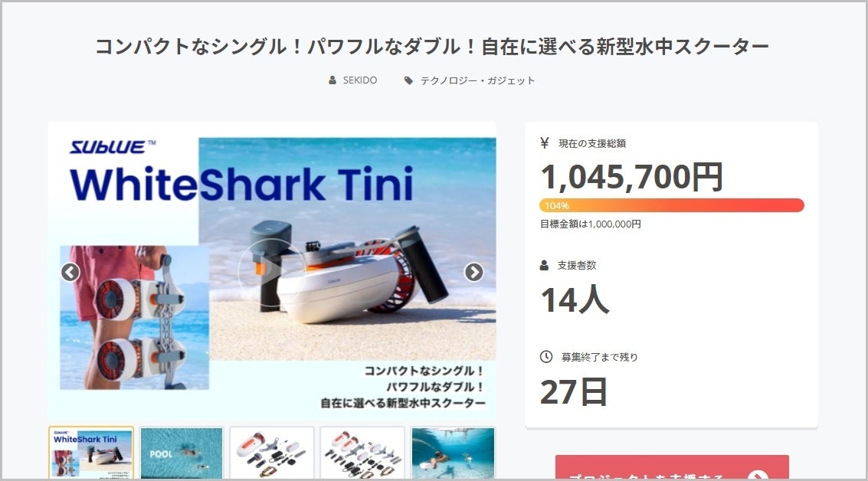Open the テクノロジー・ガジェット category link
868x481 pixels.
(478, 81)
